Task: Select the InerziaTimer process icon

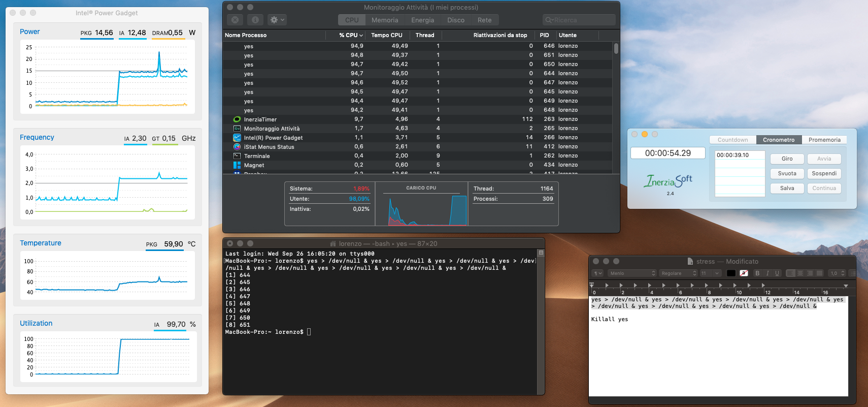Action: tap(237, 119)
